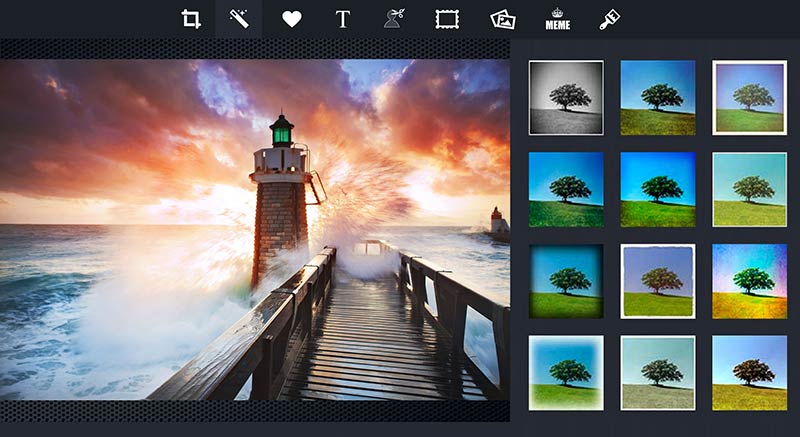Select the Crop tool
Viewport: 800px width, 437px height.
point(191,19)
